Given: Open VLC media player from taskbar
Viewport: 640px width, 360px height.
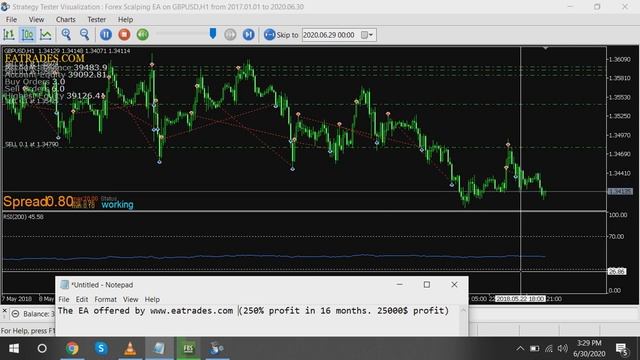Looking at the screenshot, I should [130, 349].
